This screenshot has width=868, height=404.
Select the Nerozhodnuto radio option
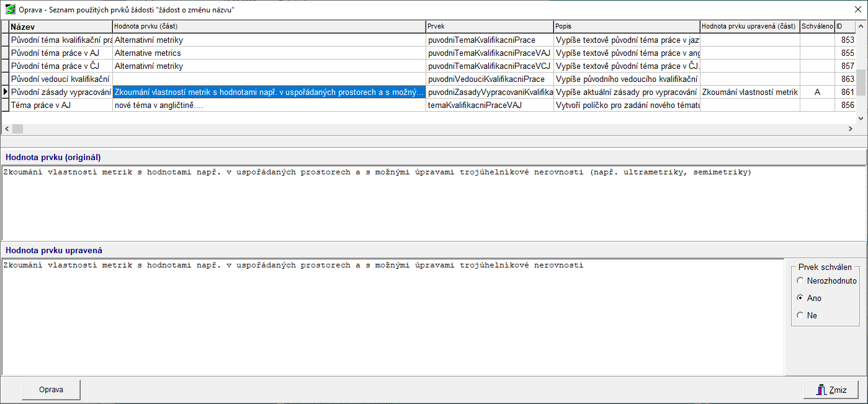click(x=800, y=281)
